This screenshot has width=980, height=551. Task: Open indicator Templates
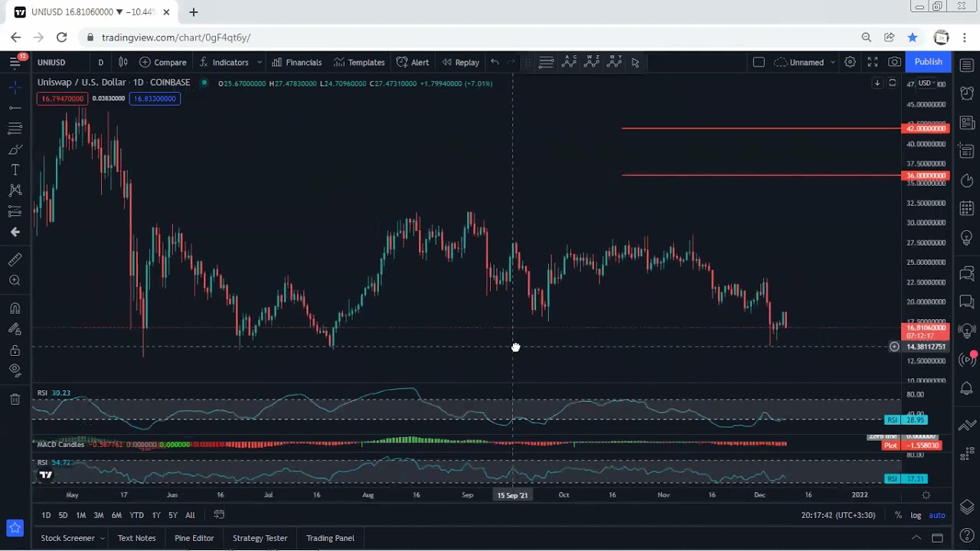click(x=359, y=62)
